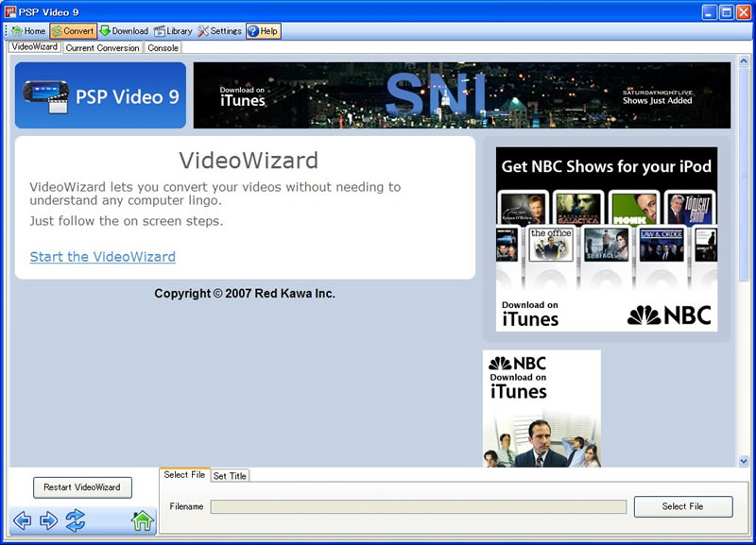Click the vertical scrollbar thumb
The image size is (756, 545).
pyautogui.click(x=744, y=174)
